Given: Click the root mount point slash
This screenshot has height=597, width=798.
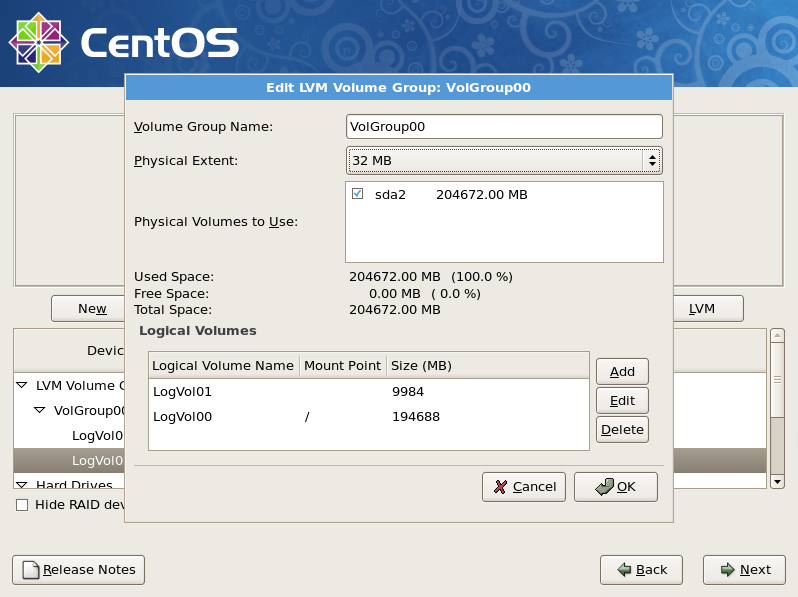Looking at the screenshot, I should 307,417.
